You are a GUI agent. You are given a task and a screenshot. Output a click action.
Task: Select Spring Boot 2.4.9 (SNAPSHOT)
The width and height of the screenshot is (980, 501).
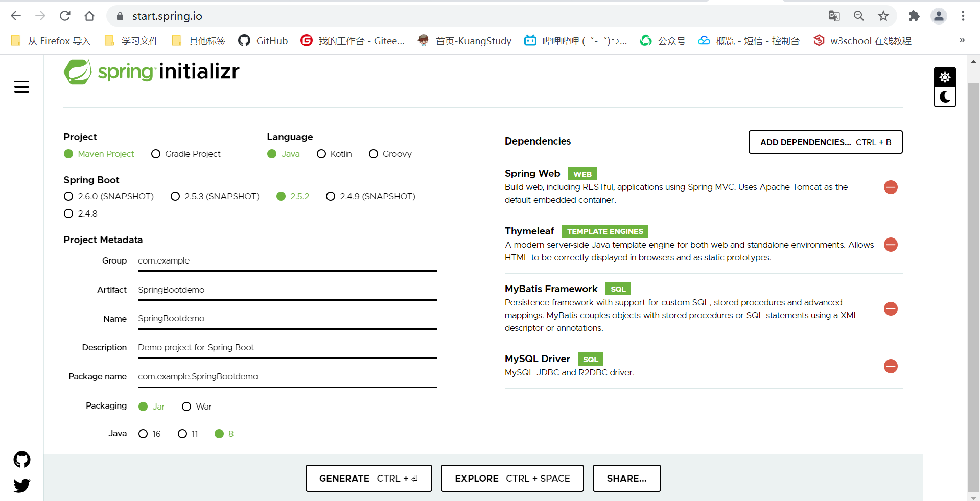(371, 196)
